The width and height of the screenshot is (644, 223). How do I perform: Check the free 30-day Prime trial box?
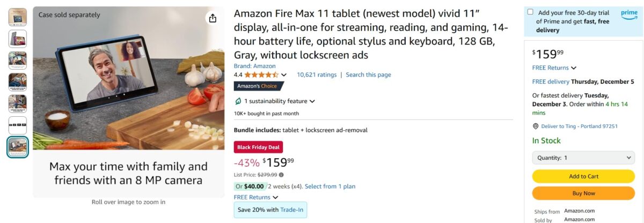click(x=531, y=12)
